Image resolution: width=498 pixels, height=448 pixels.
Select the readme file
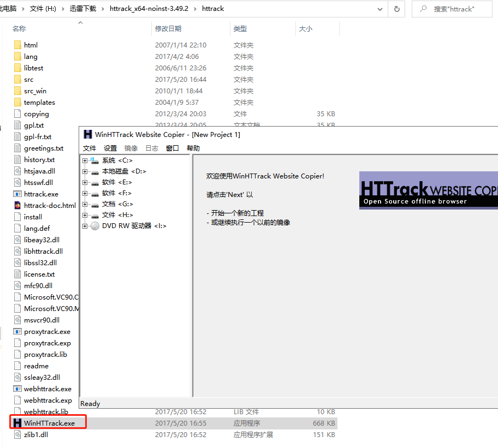[x=36, y=366]
